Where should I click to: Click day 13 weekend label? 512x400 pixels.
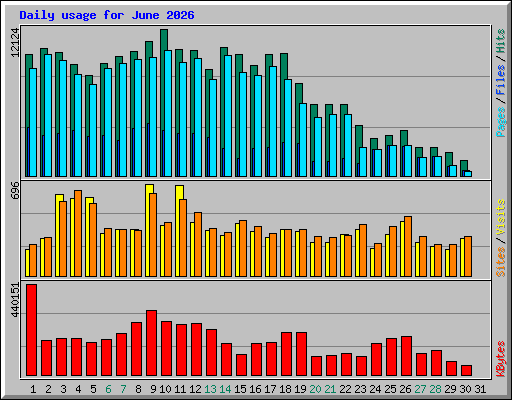coord(210,389)
